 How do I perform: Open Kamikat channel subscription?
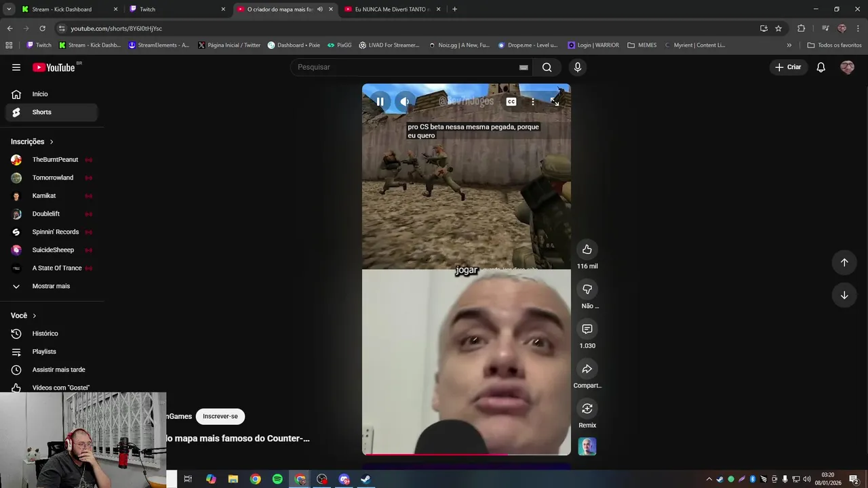(x=52, y=196)
